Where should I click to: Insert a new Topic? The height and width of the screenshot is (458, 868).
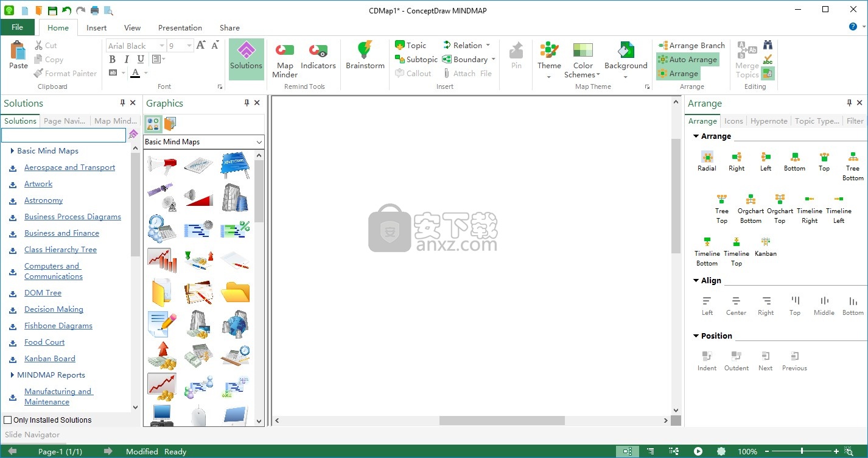pos(411,45)
